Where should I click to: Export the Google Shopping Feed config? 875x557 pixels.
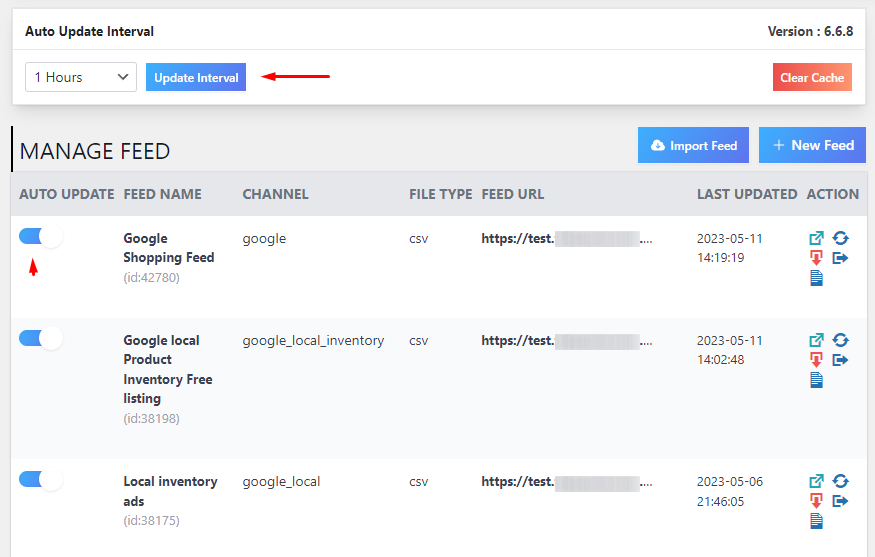(x=840, y=258)
